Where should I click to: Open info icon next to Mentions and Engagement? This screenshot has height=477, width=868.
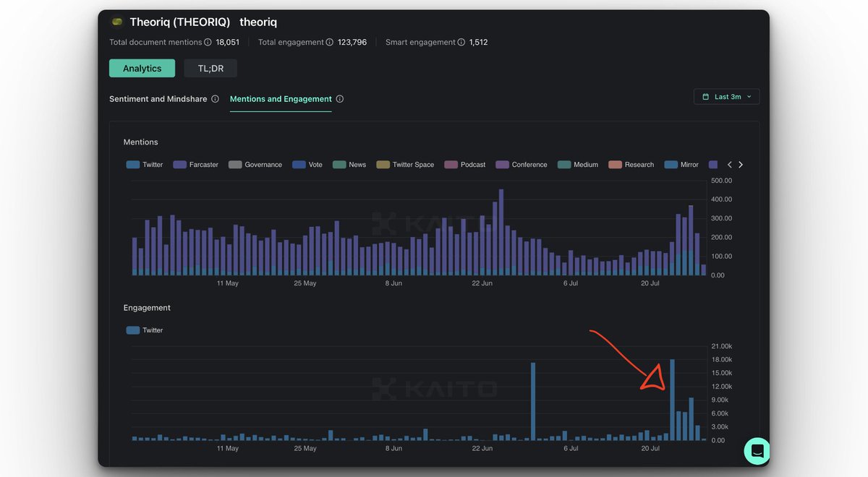(x=340, y=99)
